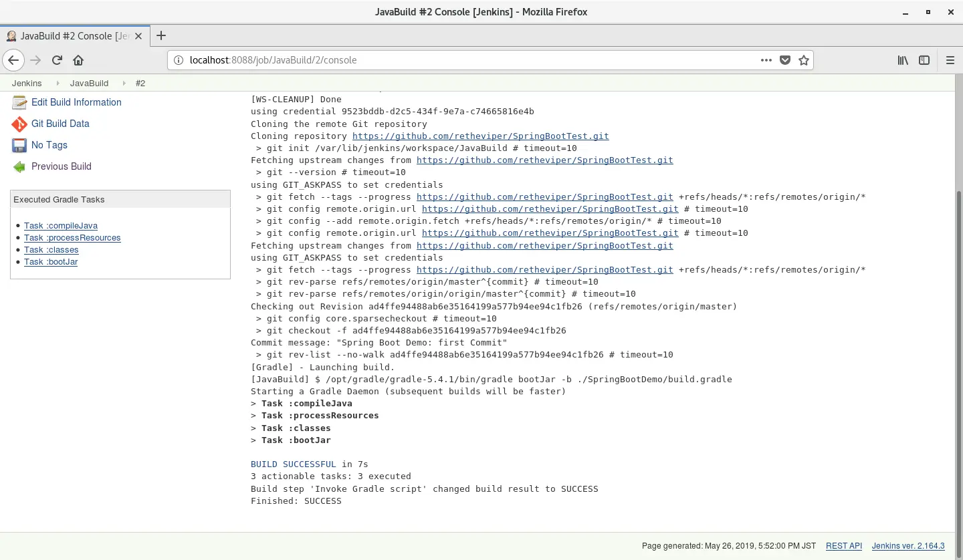Open the Firefox hamburger menu

pos(950,60)
